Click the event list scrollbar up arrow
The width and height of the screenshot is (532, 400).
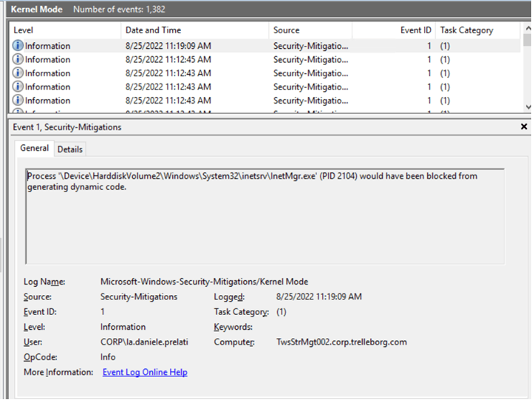pos(528,28)
